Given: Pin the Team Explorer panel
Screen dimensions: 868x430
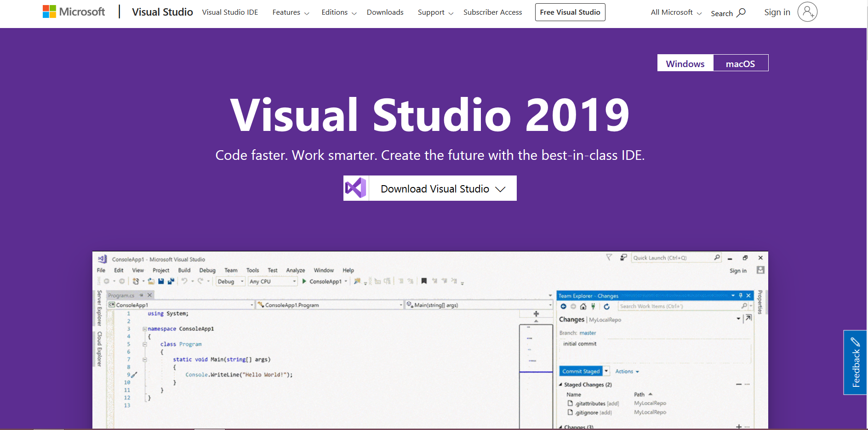Looking at the screenshot, I should click(x=741, y=295).
